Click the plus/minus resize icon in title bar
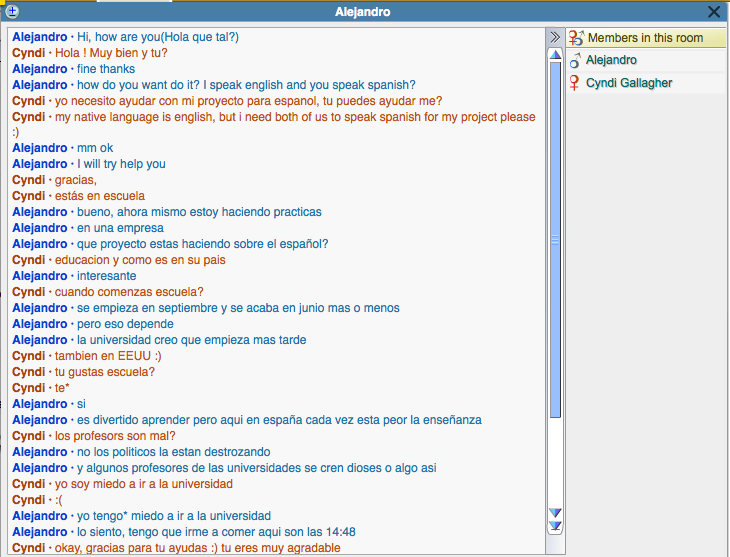The image size is (730, 557). point(13,12)
